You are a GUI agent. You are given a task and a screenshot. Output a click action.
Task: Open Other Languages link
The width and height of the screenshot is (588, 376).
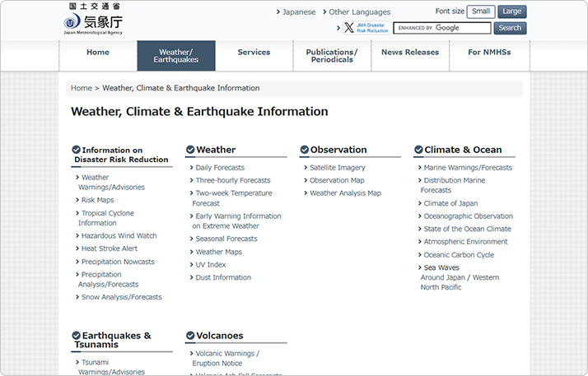[359, 12]
